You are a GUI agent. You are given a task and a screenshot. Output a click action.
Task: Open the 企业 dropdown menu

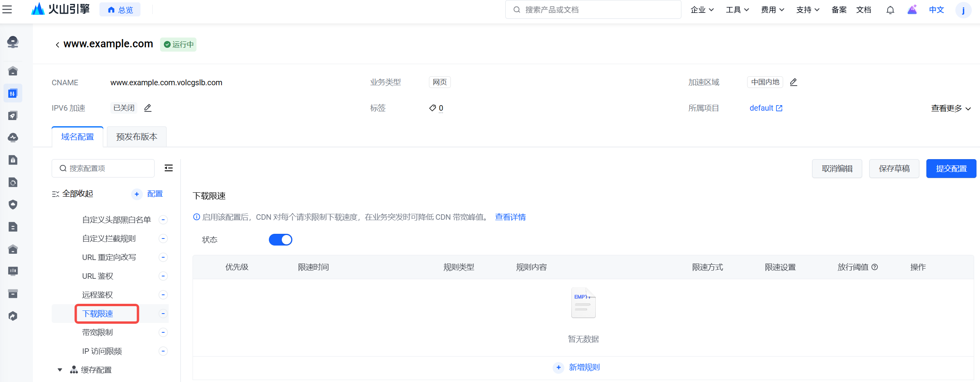[x=702, y=10]
